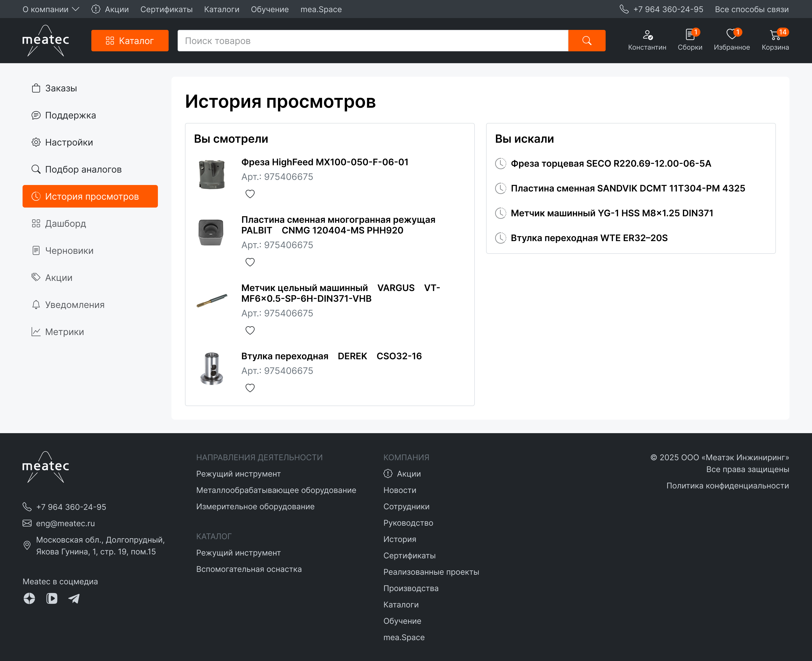Click the first social media icon in footer
This screenshot has height=661, width=812.
coord(29,599)
